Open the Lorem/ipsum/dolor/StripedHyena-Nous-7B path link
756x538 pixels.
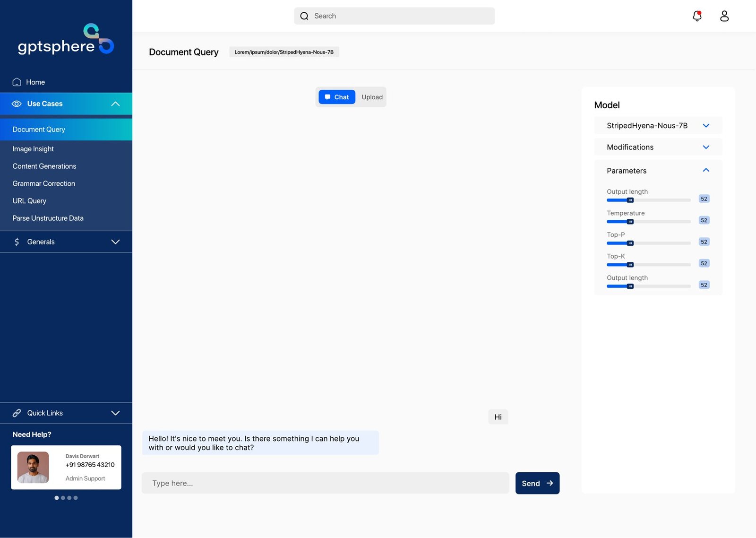(284, 52)
